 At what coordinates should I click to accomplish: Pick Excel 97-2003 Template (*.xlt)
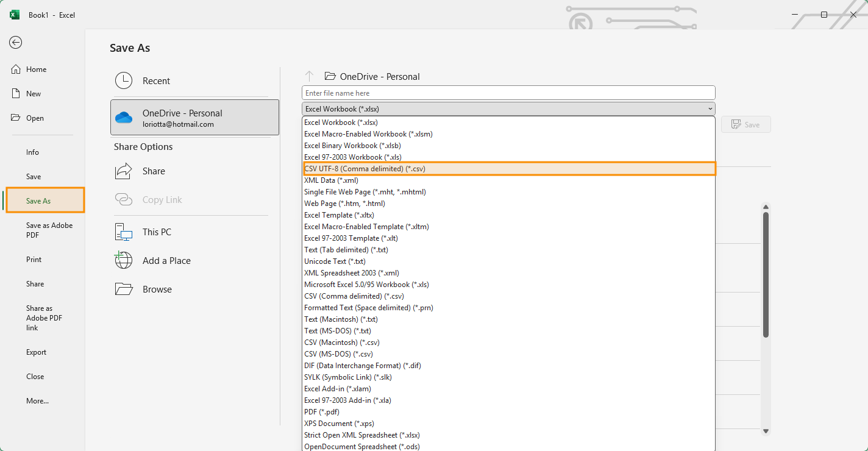click(x=508, y=238)
